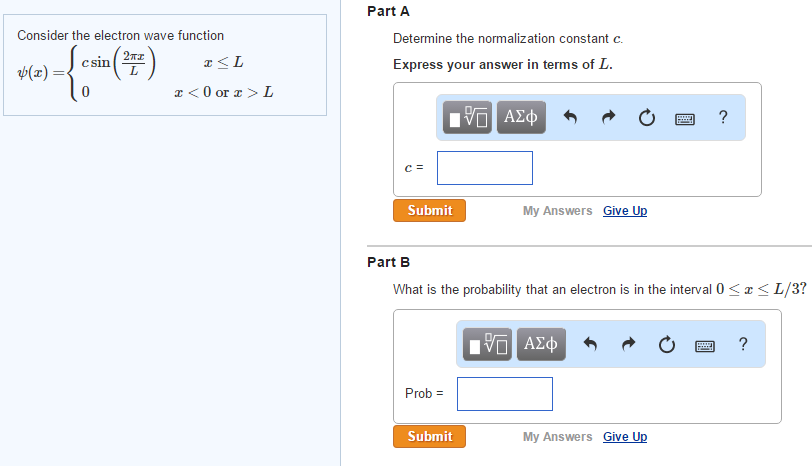The width and height of the screenshot is (812, 466).
Task: Open keyboard shortcuts icon in Part B
Action: coord(705,345)
